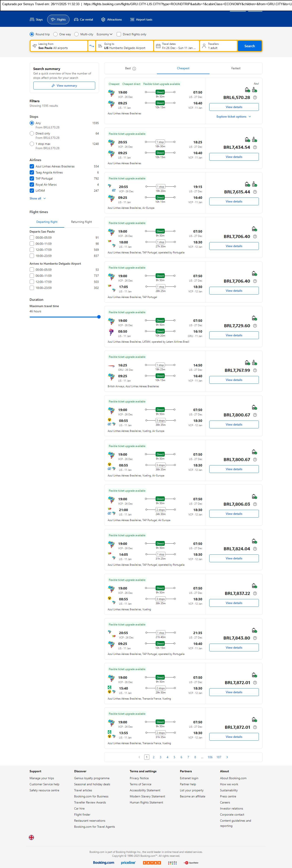Click the blue Search button
This screenshot has width=292, height=868.
click(x=249, y=46)
